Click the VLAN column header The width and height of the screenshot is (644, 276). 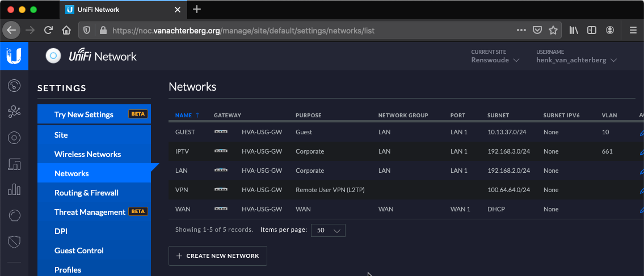click(609, 115)
